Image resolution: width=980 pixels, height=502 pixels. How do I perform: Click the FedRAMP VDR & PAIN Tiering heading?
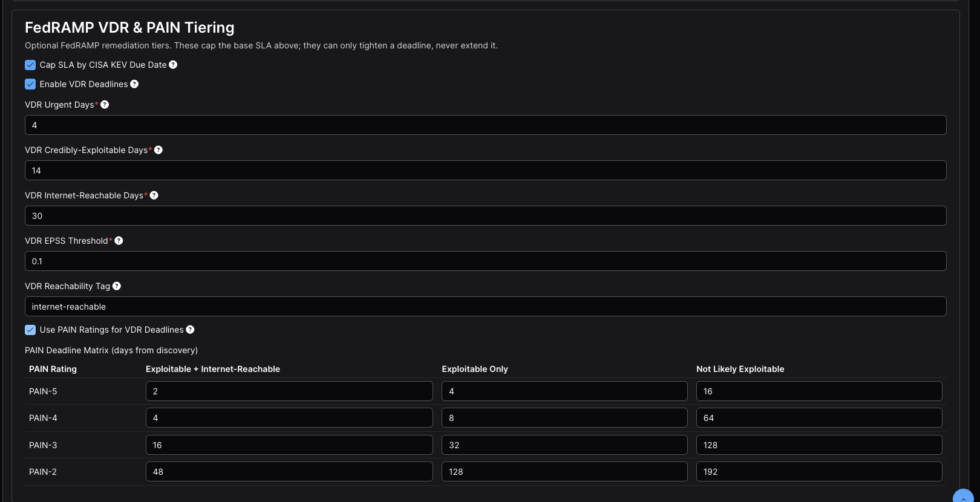click(x=129, y=28)
